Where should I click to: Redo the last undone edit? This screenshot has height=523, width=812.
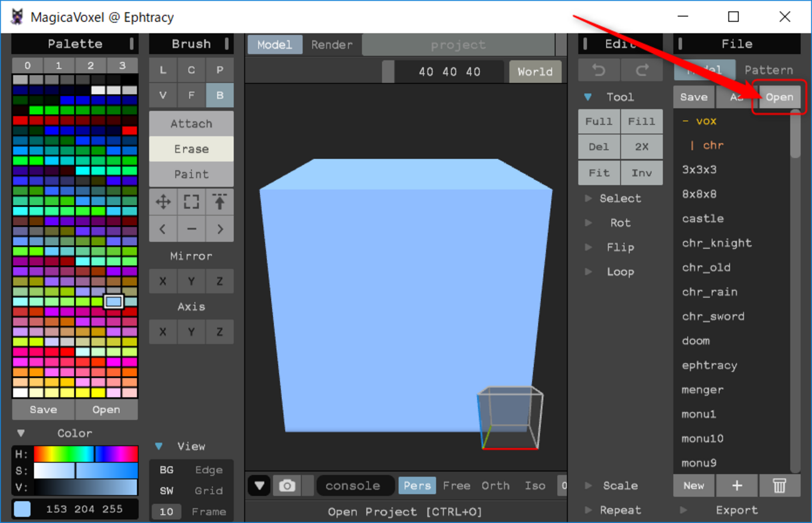642,71
